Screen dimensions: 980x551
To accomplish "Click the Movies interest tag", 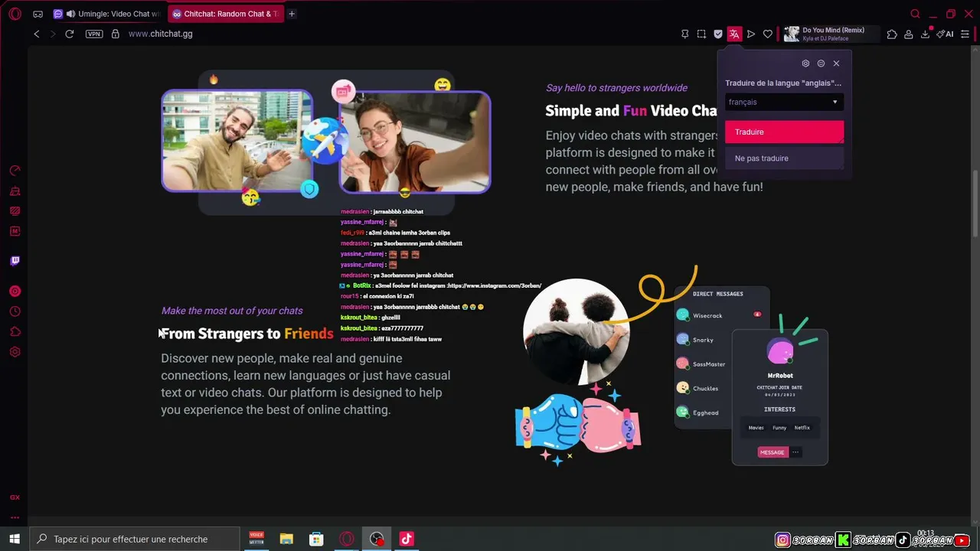I will coord(756,428).
